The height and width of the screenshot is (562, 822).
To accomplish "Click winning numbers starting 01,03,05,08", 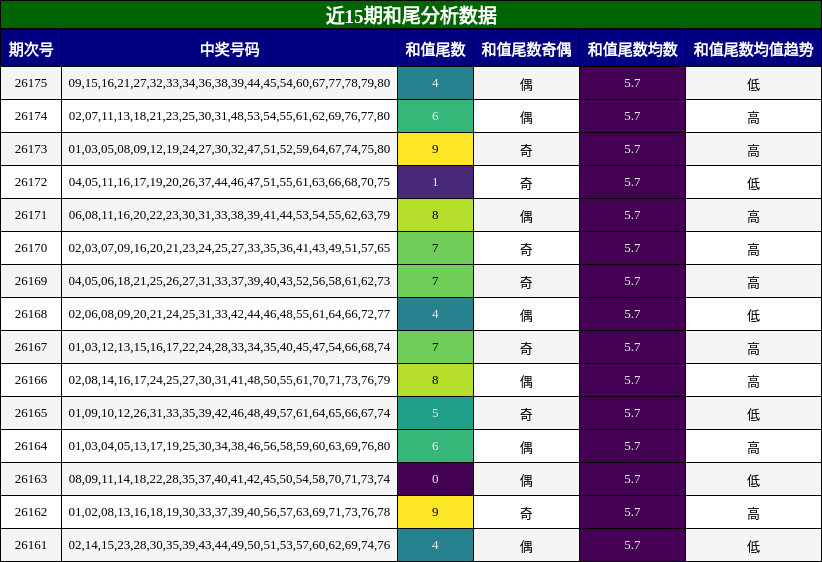I will 230,149.
